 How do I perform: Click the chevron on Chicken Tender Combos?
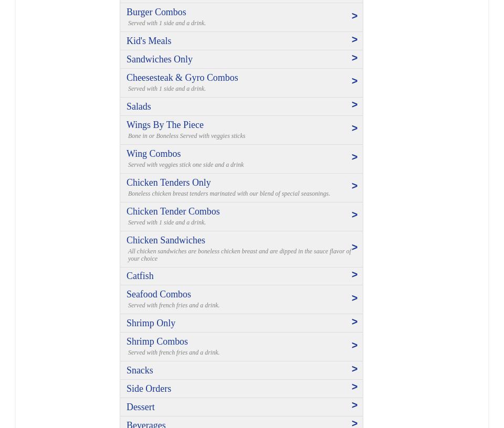pyautogui.click(x=354, y=215)
